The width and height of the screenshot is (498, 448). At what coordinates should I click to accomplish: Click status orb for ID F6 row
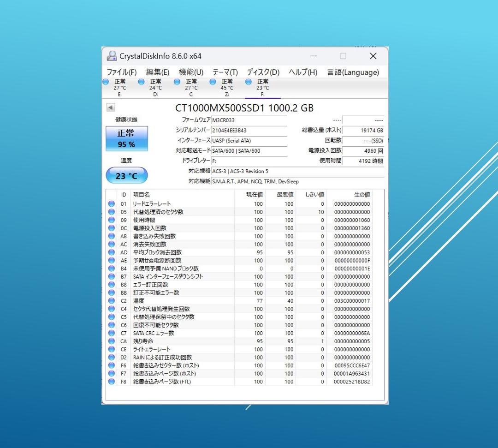(112, 365)
